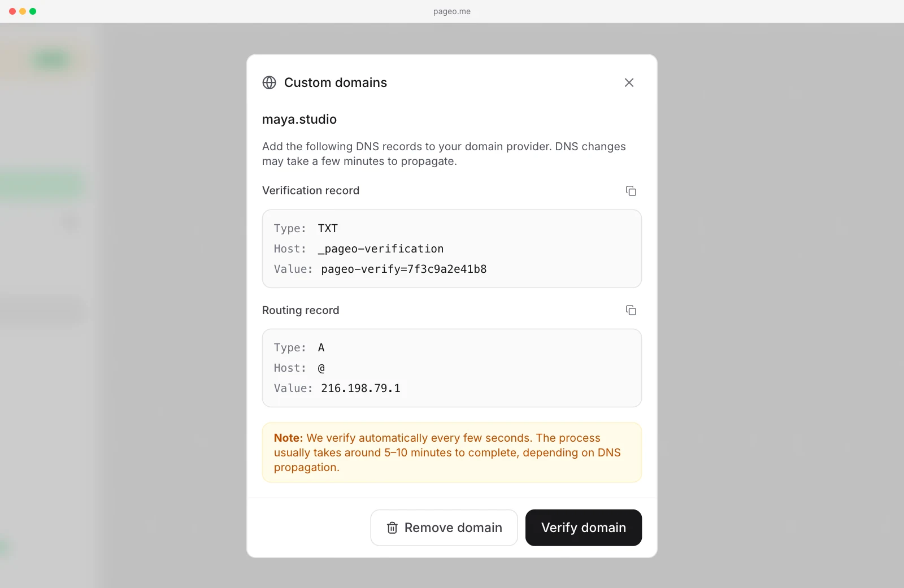Copy the Routing record
Screen dimensions: 904x588
[x=631, y=310]
